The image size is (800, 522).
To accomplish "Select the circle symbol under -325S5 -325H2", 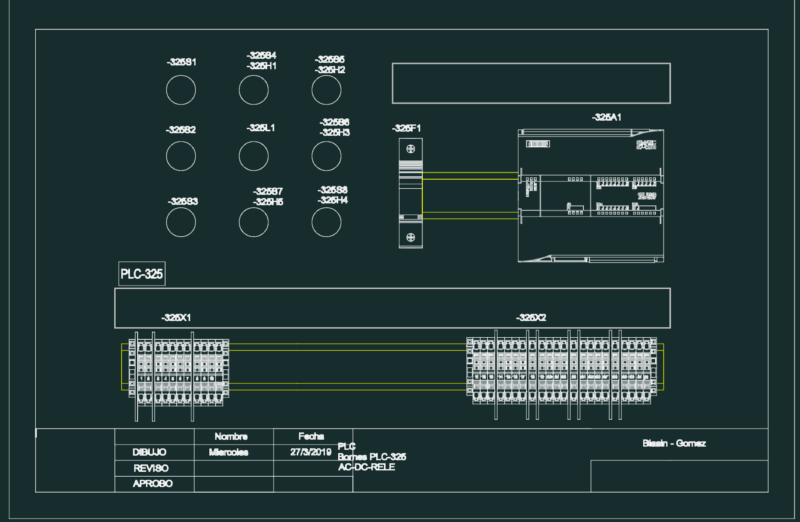I will [x=327, y=90].
